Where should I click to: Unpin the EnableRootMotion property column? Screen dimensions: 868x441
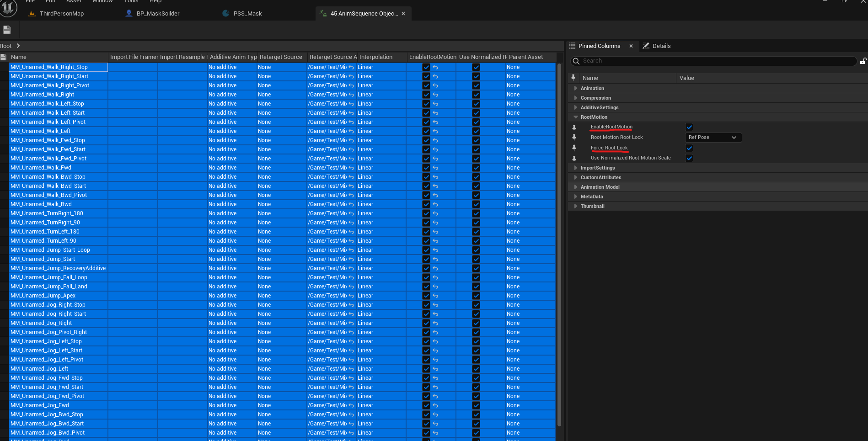click(574, 127)
